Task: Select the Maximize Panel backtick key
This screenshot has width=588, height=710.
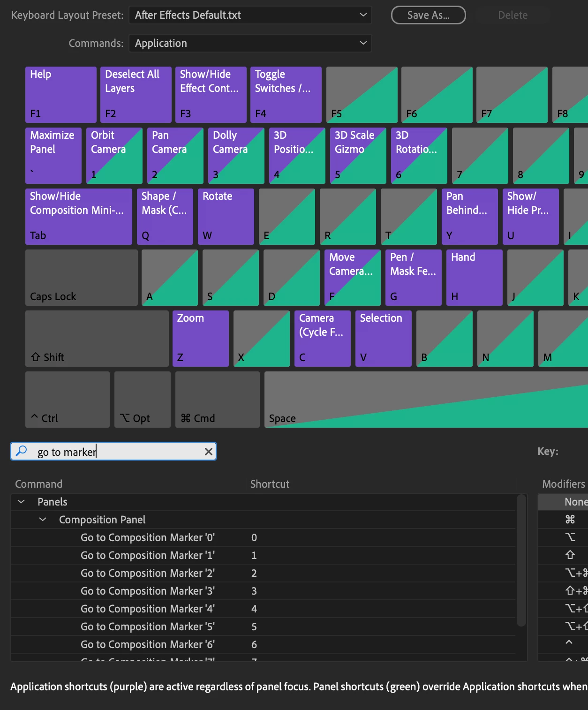Action: point(53,156)
